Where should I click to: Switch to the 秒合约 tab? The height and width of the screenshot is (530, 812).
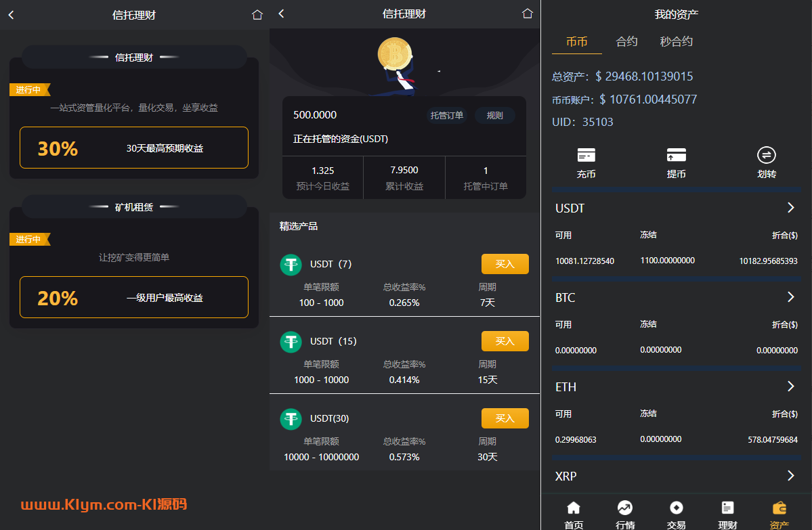[x=677, y=41]
